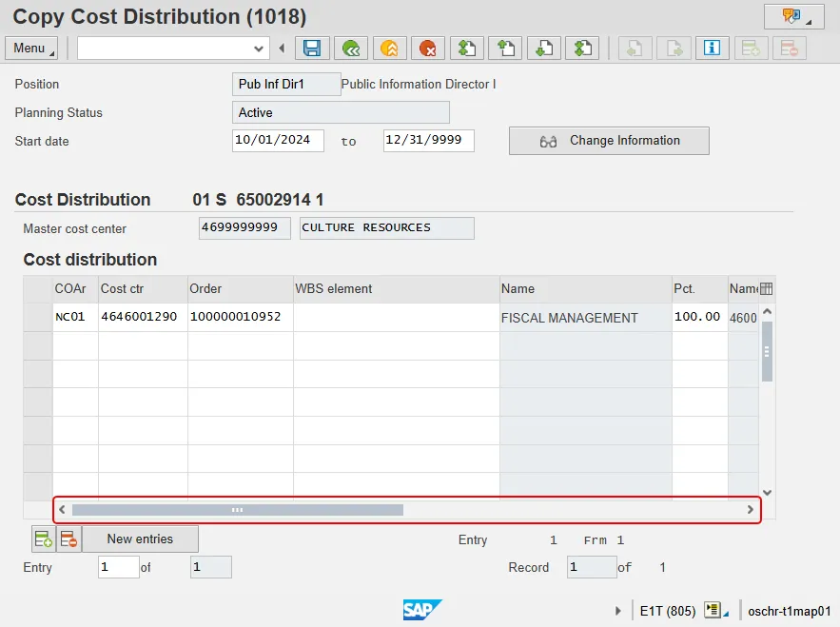Collapse command field with left arrow
Screen dimensions: 840x627
point(282,49)
